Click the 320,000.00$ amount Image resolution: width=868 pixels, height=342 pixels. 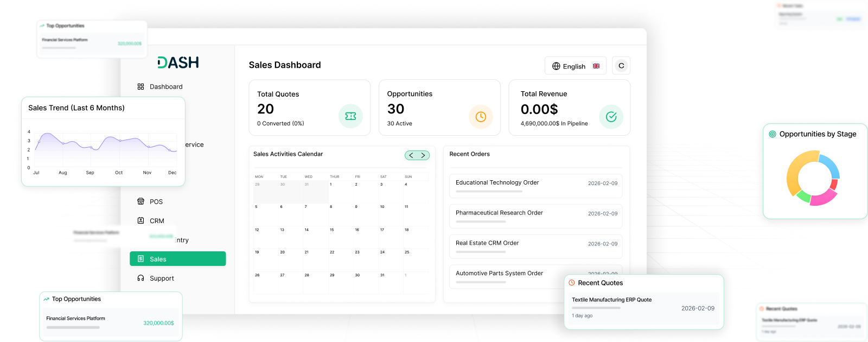[x=158, y=323]
